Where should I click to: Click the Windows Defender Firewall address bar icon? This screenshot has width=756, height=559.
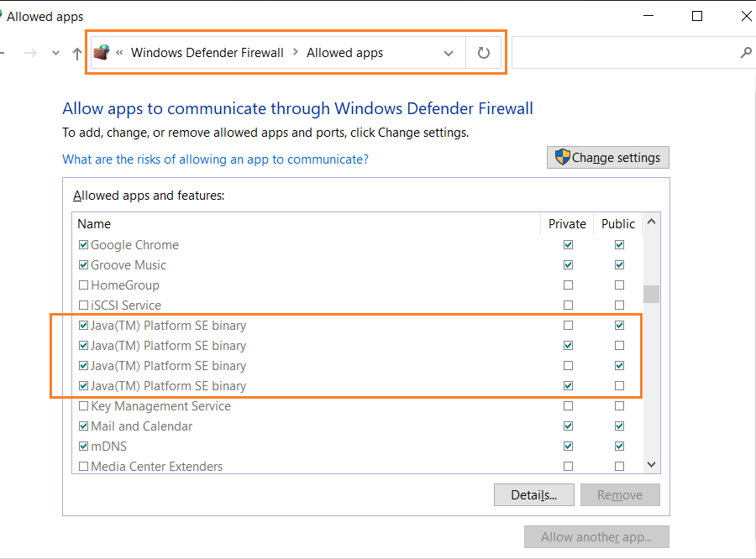point(102,52)
